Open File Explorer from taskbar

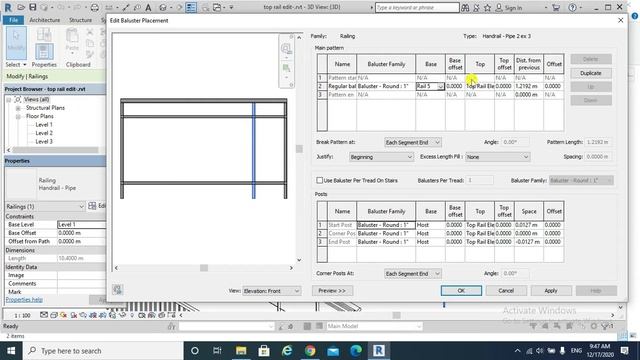[241, 351]
